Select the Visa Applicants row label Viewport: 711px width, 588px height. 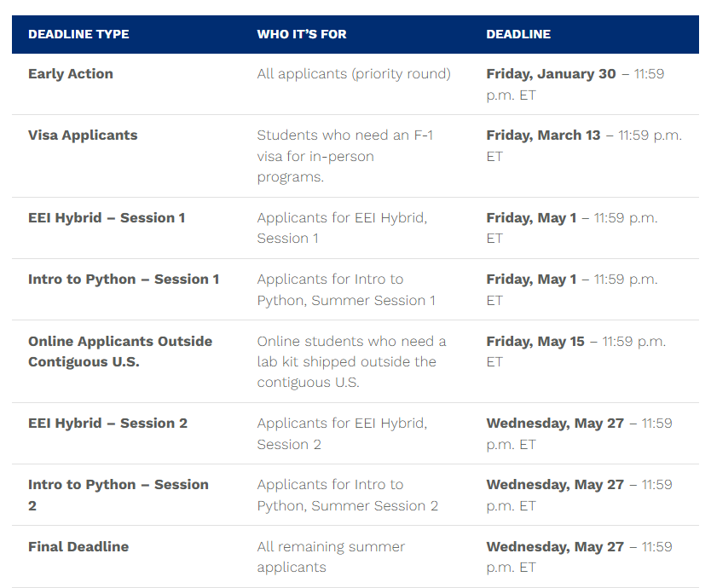(x=83, y=135)
